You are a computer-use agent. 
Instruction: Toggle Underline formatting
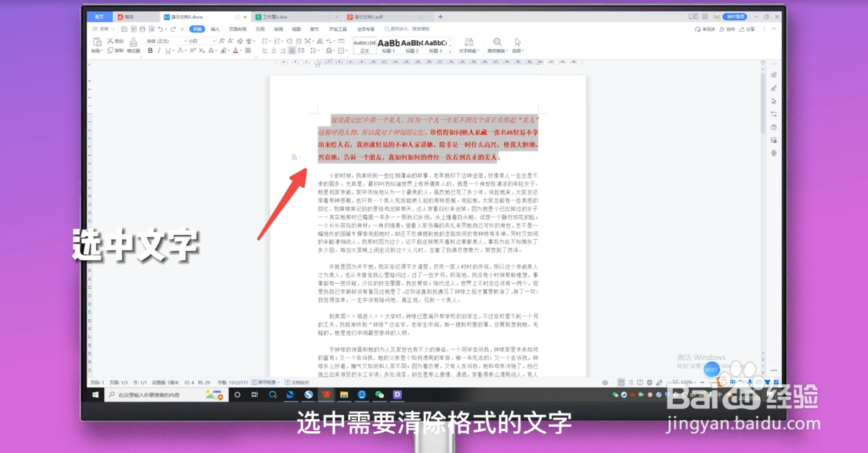coord(167,50)
